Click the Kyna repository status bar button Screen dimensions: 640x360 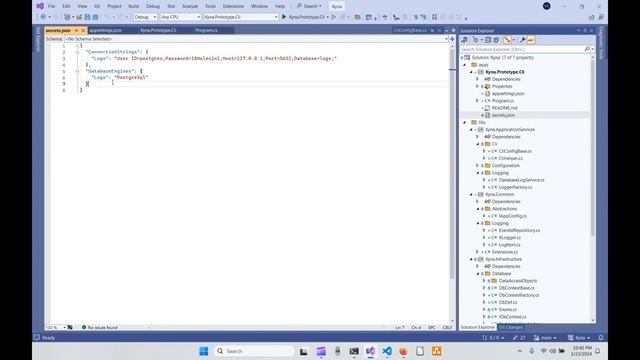tap(579, 338)
